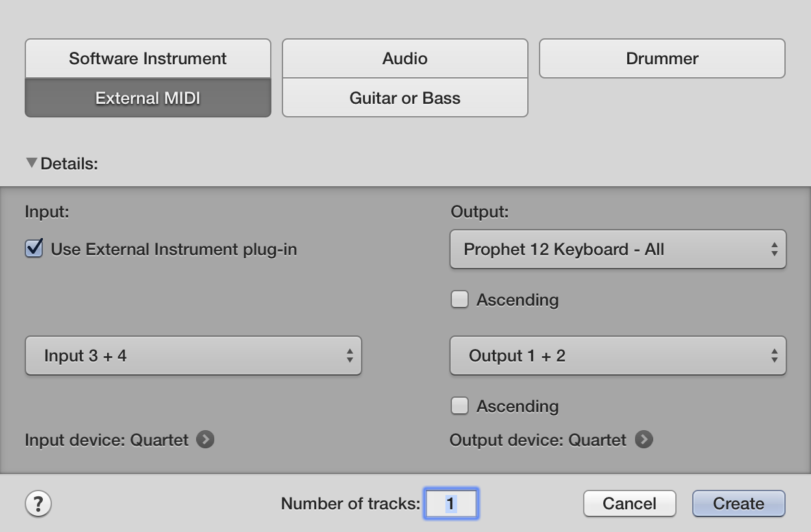Click the Help question mark icon
The width and height of the screenshot is (811, 532).
(x=38, y=503)
